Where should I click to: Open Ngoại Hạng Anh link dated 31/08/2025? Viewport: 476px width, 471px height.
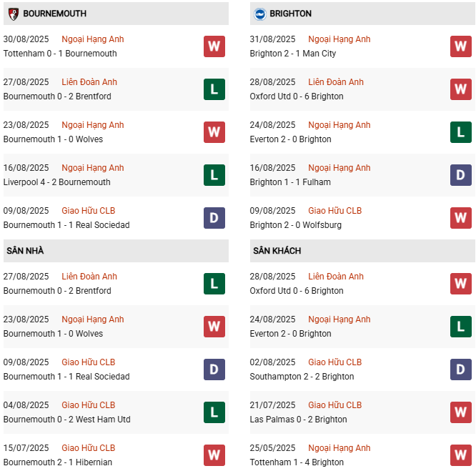pos(339,39)
